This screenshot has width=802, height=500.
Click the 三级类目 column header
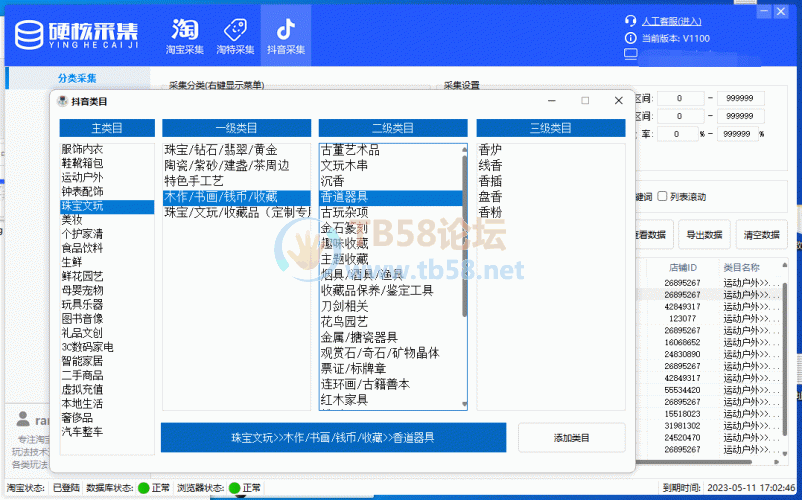click(x=551, y=128)
